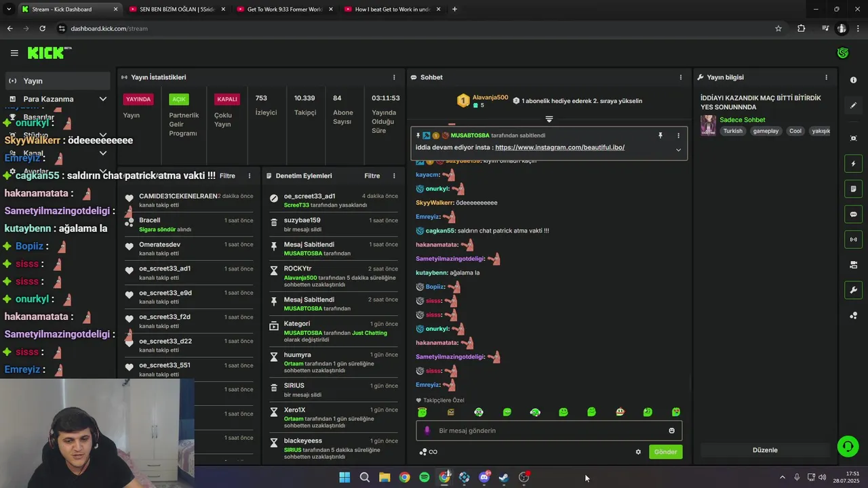Toggle the broadcast stream stats panel

tap(853, 239)
